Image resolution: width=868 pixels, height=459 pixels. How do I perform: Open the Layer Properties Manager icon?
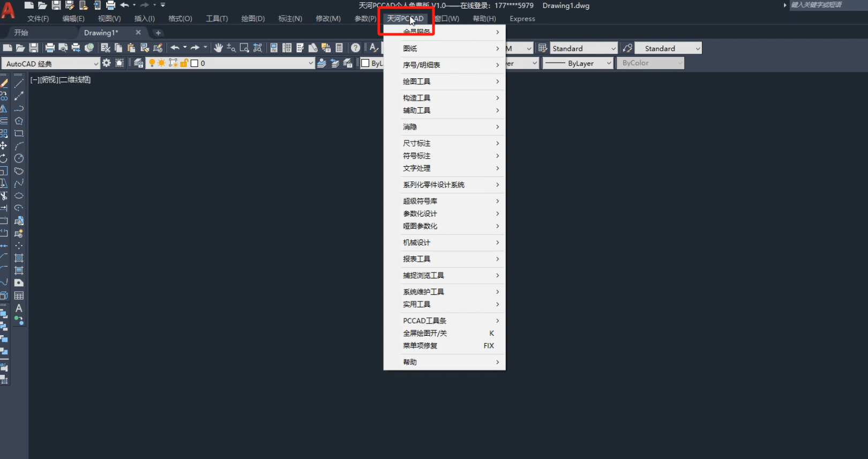pyautogui.click(x=138, y=63)
